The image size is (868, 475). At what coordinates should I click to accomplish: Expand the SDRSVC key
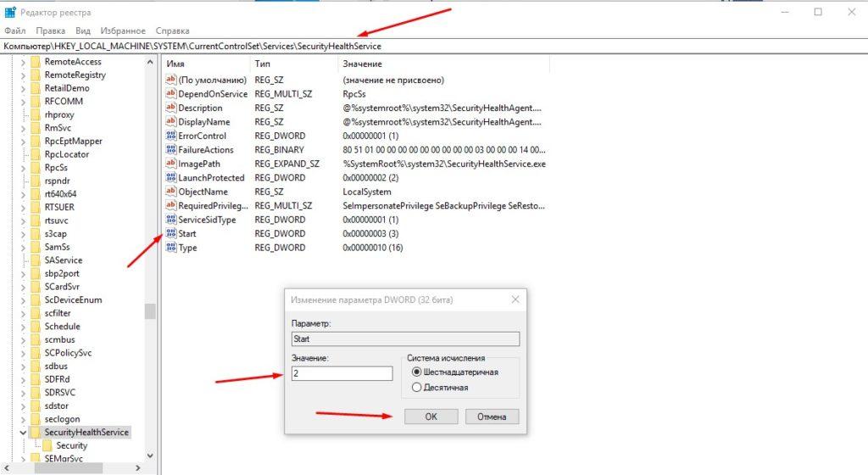click(23, 393)
